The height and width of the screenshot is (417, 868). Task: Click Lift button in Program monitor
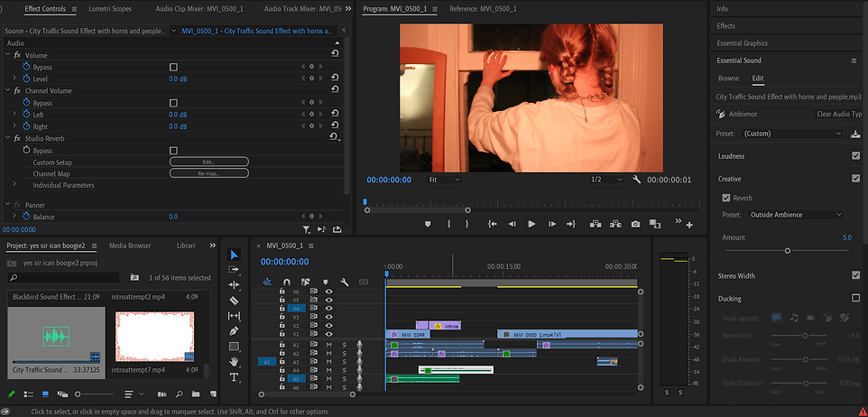[x=596, y=224]
